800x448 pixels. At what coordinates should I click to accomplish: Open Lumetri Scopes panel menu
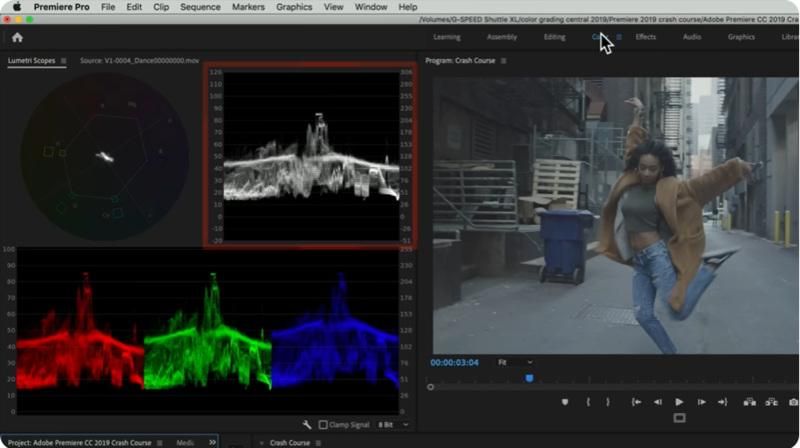tap(64, 61)
